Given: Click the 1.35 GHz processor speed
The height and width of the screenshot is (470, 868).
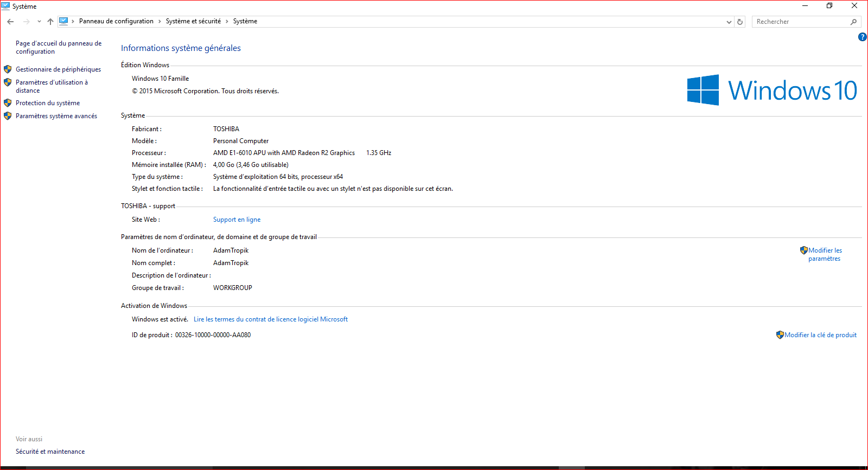Looking at the screenshot, I should pos(379,153).
